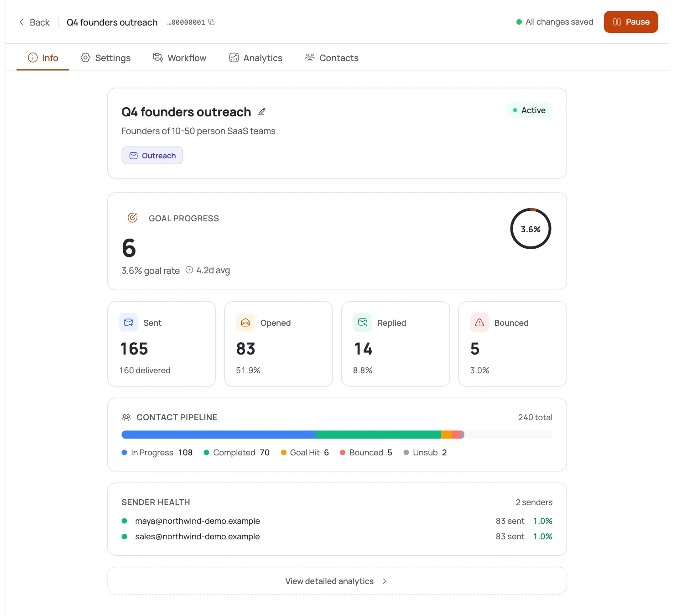
Task: Click the 3.6% goal rate text
Action: pyautogui.click(x=151, y=270)
